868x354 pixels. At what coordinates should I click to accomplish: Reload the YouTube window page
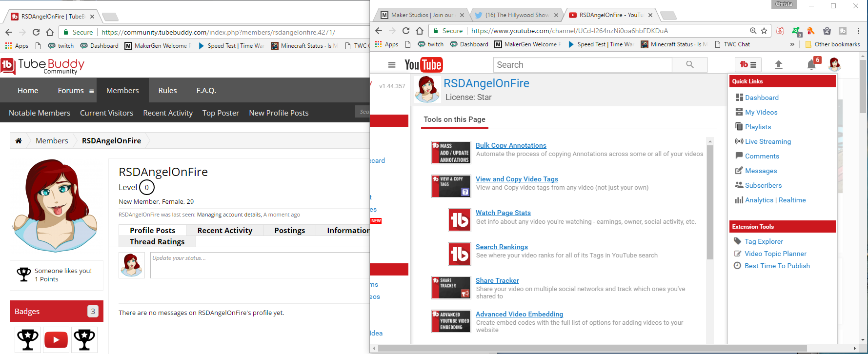[x=405, y=31]
